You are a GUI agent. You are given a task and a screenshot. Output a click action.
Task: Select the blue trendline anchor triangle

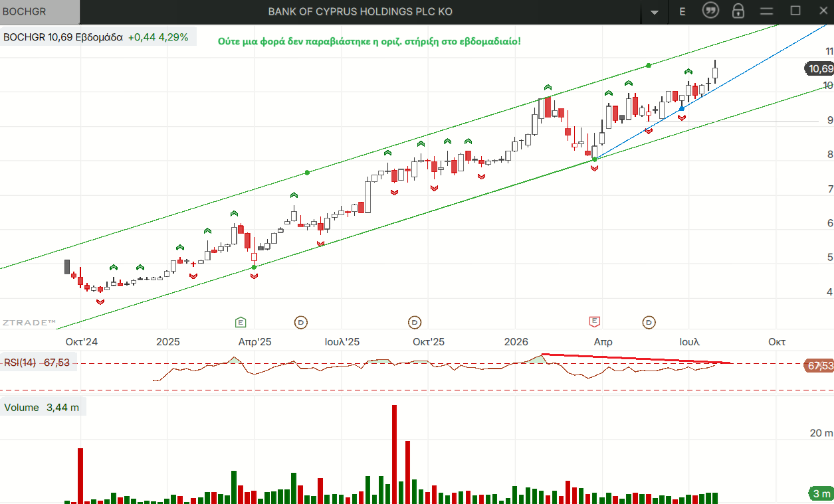point(681,108)
